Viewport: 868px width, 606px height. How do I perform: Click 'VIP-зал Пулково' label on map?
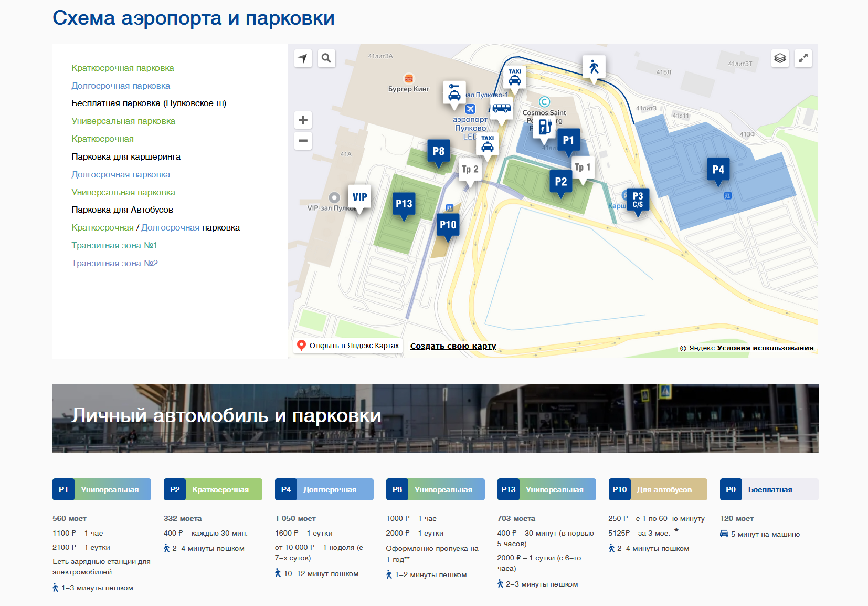pos(332,208)
